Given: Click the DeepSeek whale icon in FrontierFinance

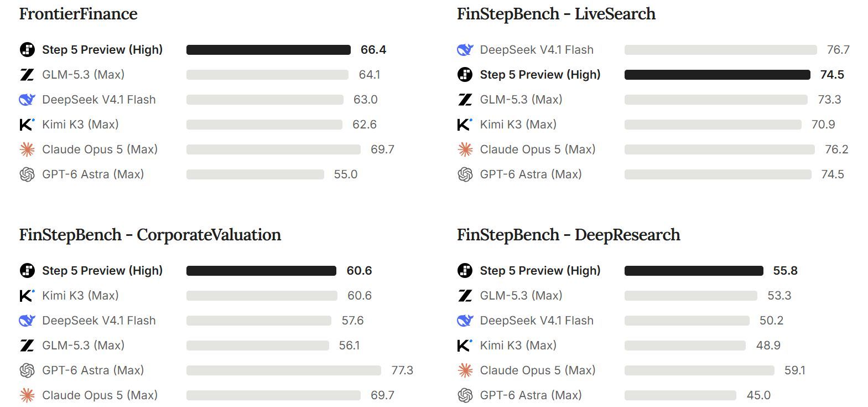Looking at the screenshot, I should (27, 100).
